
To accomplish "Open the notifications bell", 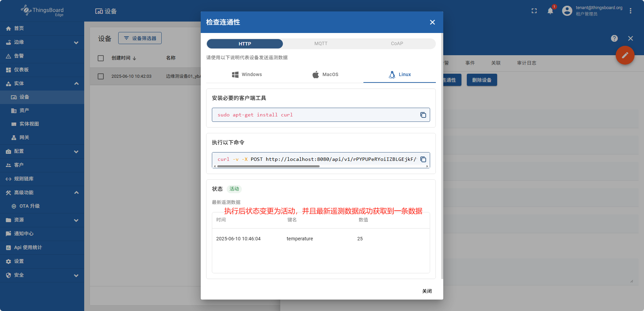I will click(550, 11).
